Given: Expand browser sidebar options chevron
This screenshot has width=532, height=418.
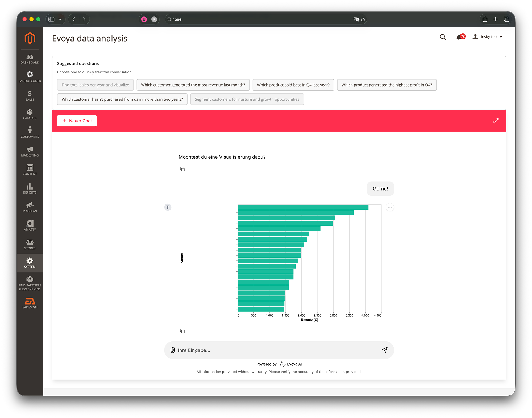Looking at the screenshot, I should pyautogui.click(x=60, y=19).
